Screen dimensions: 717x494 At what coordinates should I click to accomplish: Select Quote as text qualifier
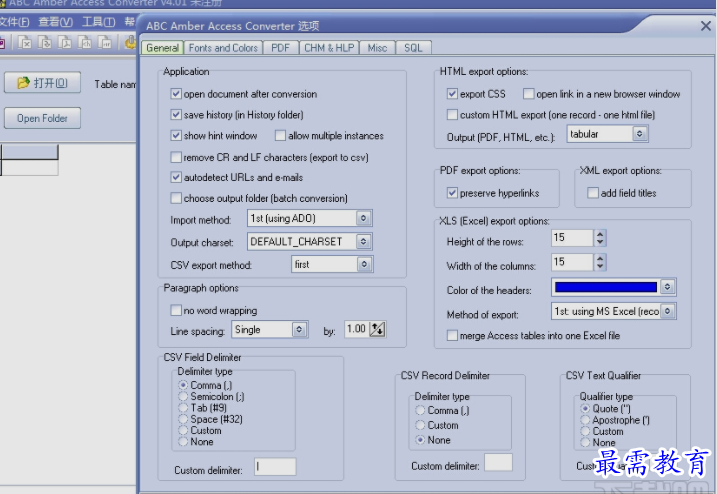coord(585,408)
